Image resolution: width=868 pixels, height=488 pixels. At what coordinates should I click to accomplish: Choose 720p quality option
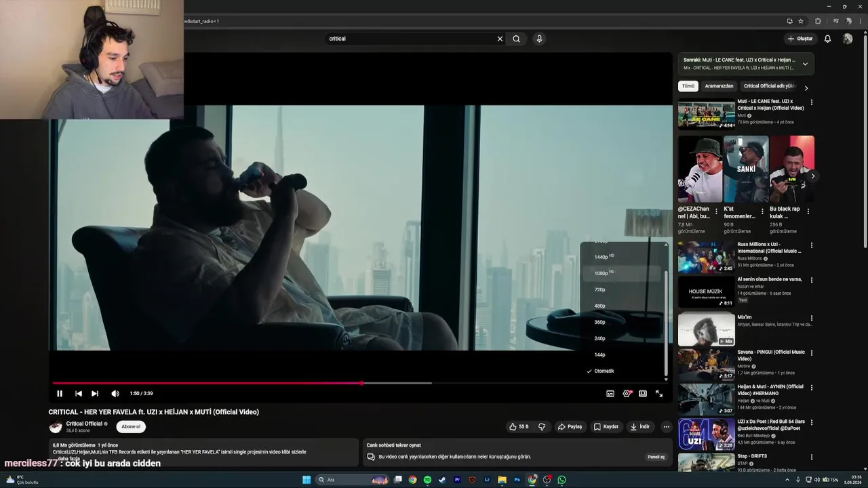622,289
